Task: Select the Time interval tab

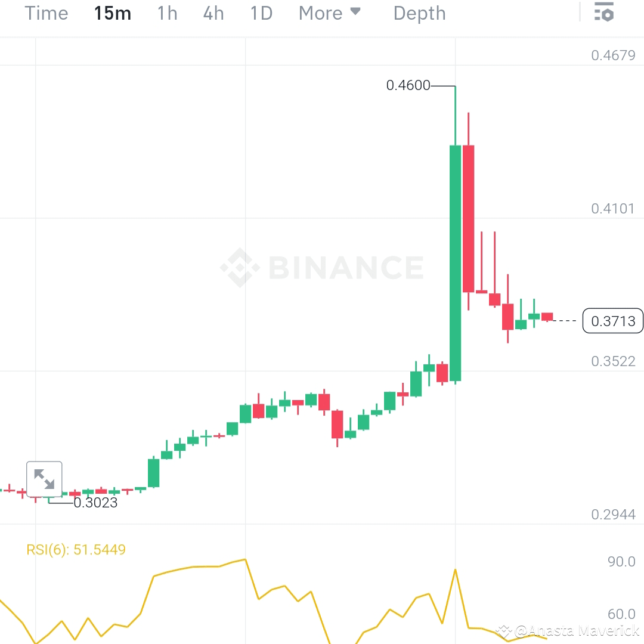Action: coord(46,13)
